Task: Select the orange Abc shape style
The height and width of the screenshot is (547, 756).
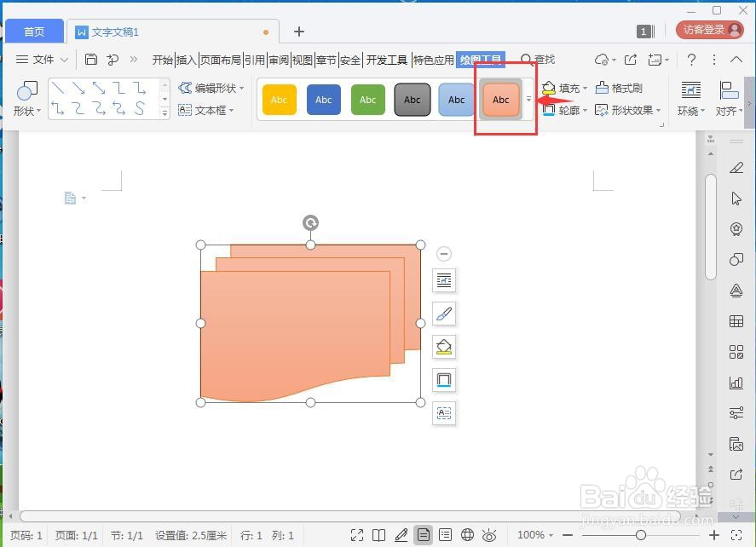Action: [x=500, y=99]
